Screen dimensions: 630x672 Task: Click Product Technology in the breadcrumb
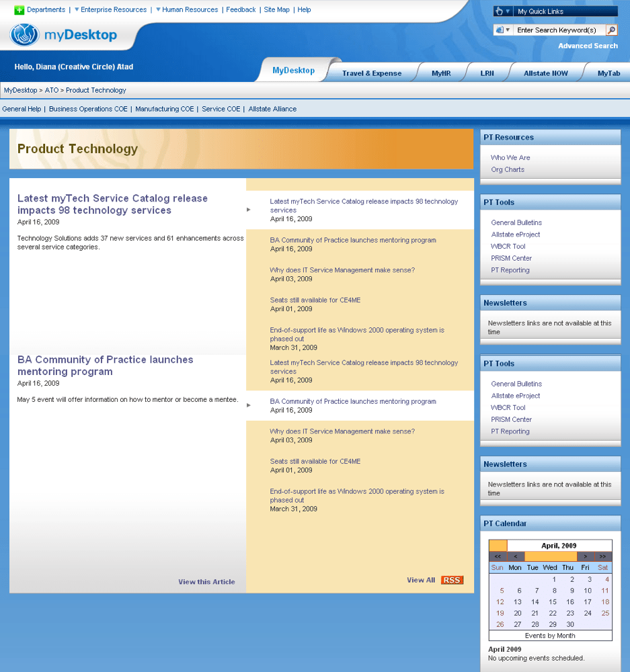96,90
